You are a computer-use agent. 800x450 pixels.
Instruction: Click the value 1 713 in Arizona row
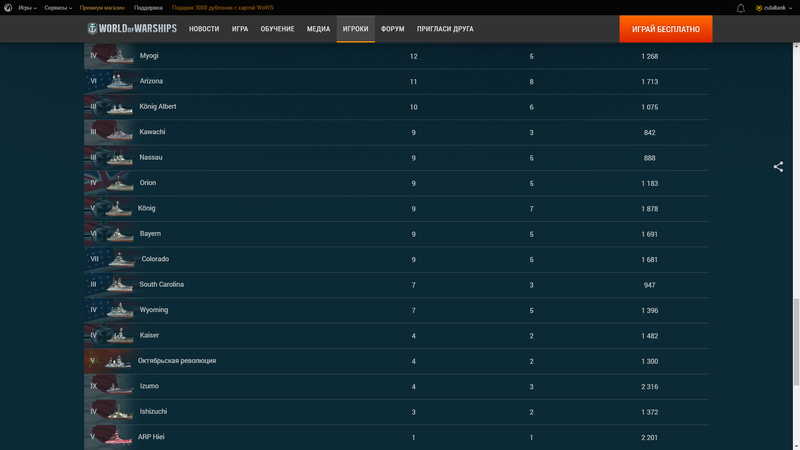coord(649,82)
